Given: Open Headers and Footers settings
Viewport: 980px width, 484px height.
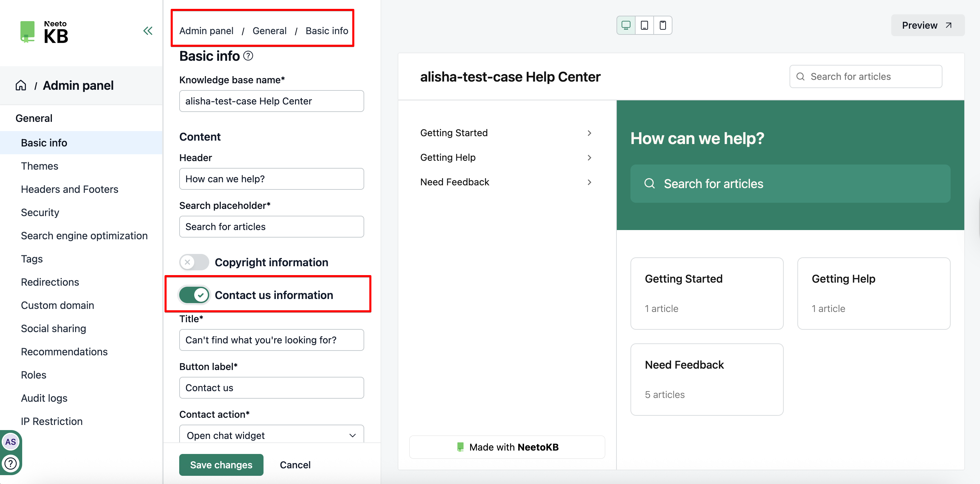Looking at the screenshot, I should click(70, 189).
